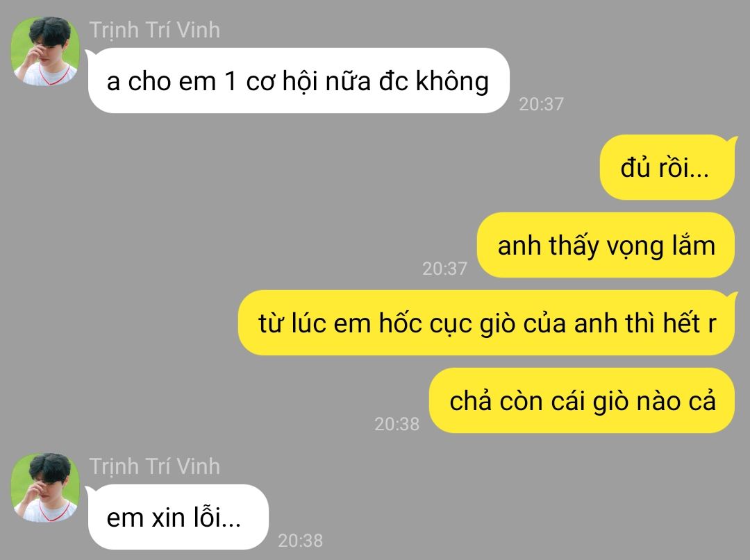Tap the Trịnh Trí Vinh name above "em xin lỗi..."
The image size is (750, 560).
click(x=154, y=466)
